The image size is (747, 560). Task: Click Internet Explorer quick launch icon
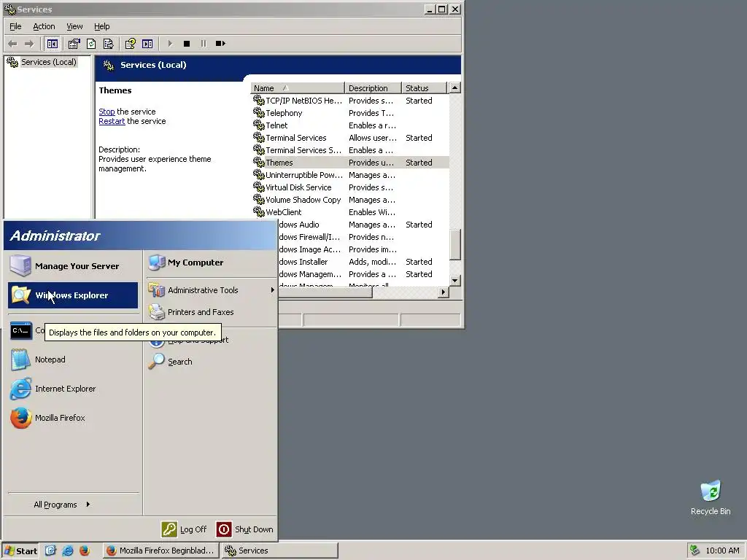coord(68,551)
